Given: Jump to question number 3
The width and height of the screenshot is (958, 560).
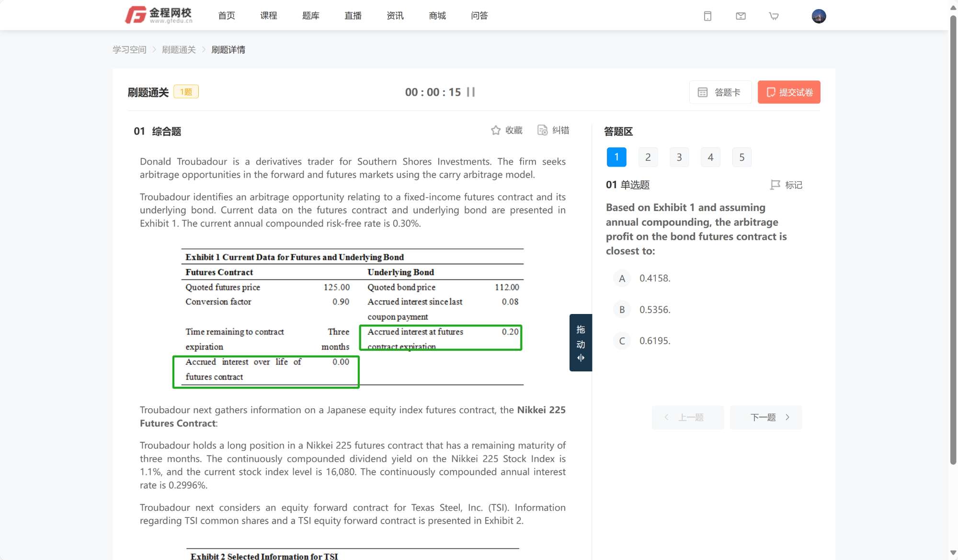Looking at the screenshot, I should coord(679,157).
